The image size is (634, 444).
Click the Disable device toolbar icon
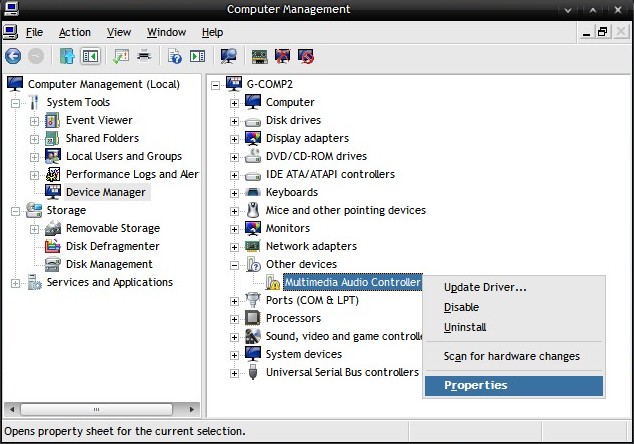click(x=306, y=56)
